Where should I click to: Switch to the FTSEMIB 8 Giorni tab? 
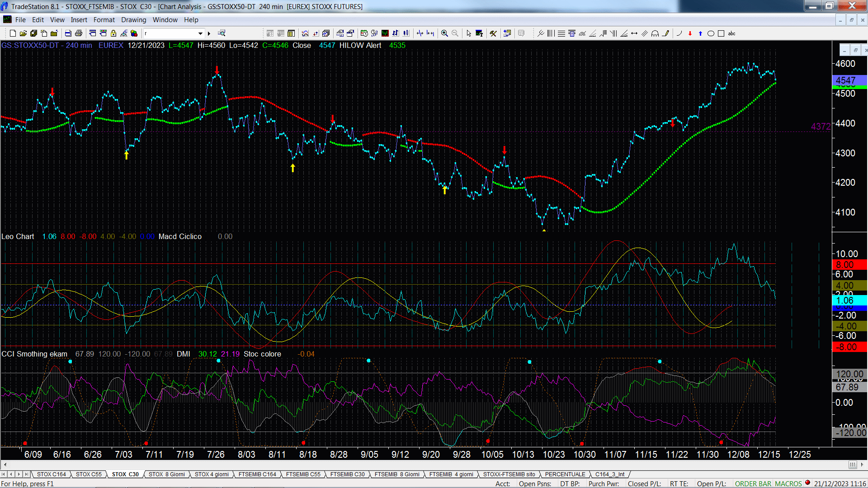[x=396, y=474]
